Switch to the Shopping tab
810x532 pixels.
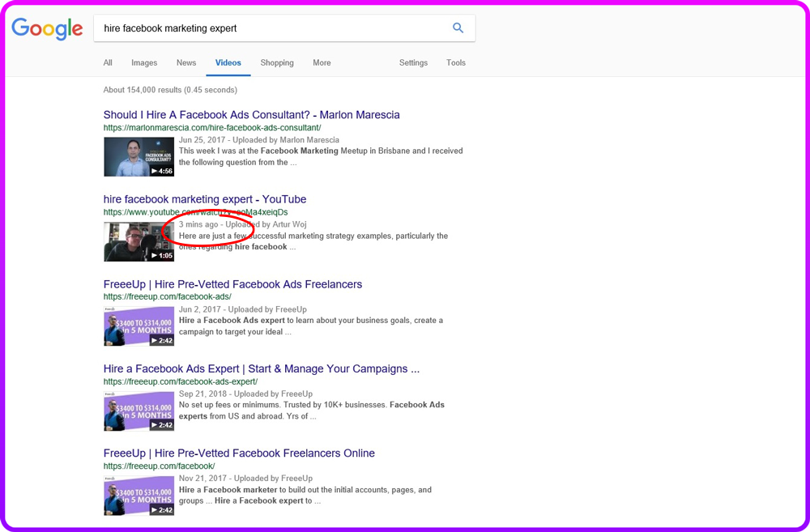[x=277, y=62]
